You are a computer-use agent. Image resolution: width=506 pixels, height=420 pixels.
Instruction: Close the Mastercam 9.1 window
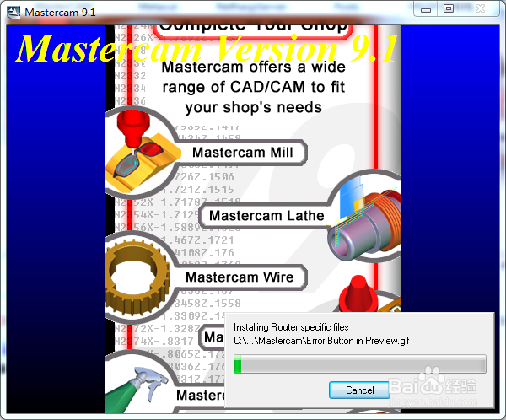click(x=480, y=9)
